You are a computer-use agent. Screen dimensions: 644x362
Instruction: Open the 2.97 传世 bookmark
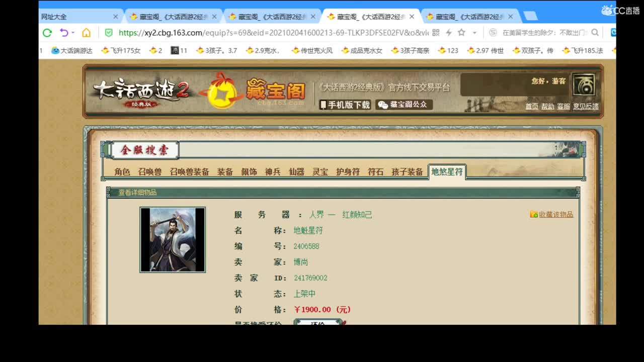pos(485,50)
